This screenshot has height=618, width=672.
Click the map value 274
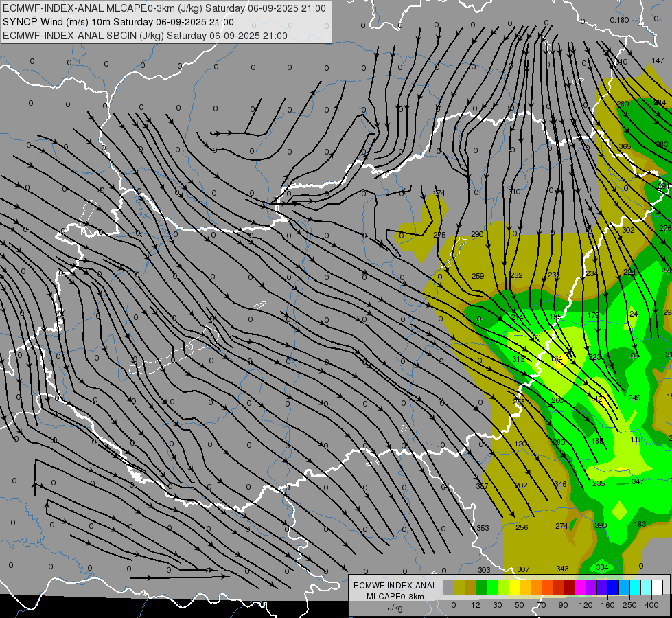click(x=561, y=526)
